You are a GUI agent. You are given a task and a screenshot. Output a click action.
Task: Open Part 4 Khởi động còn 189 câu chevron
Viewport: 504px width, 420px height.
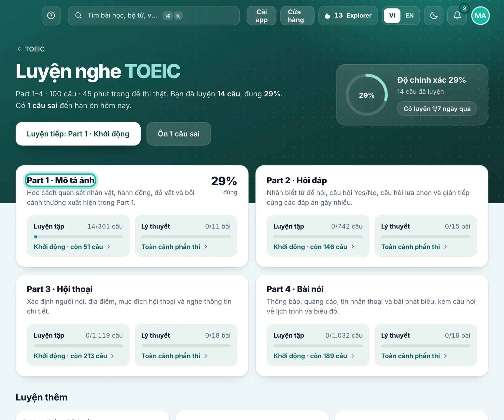click(x=353, y=356)
